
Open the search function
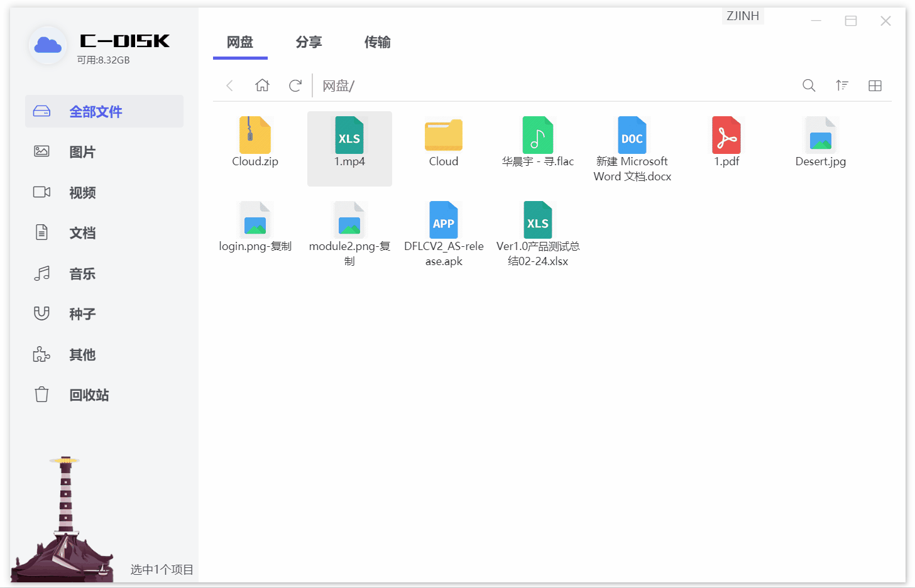[809, 85]
